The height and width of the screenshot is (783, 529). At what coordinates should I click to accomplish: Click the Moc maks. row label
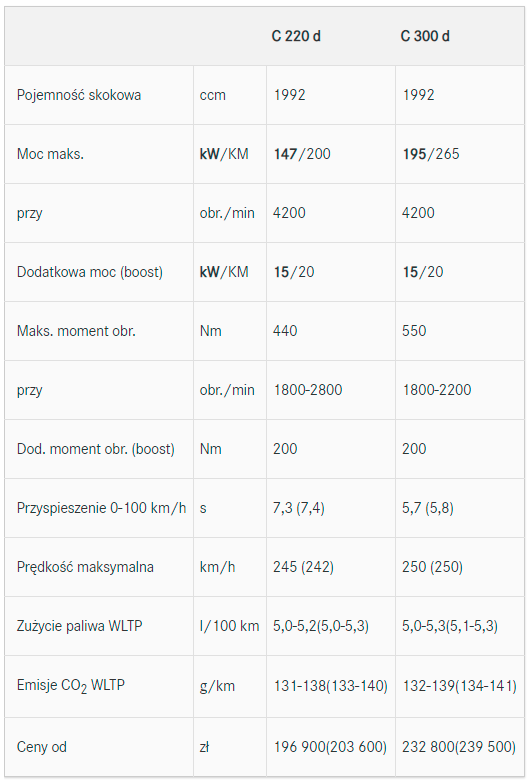coord(50,154)
